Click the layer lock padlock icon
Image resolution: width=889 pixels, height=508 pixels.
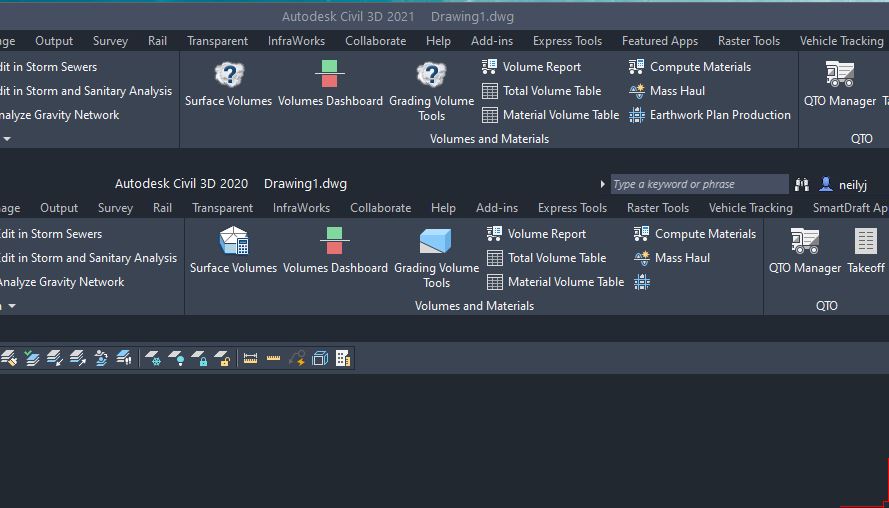pyautogui.click(x=199, y=358)
